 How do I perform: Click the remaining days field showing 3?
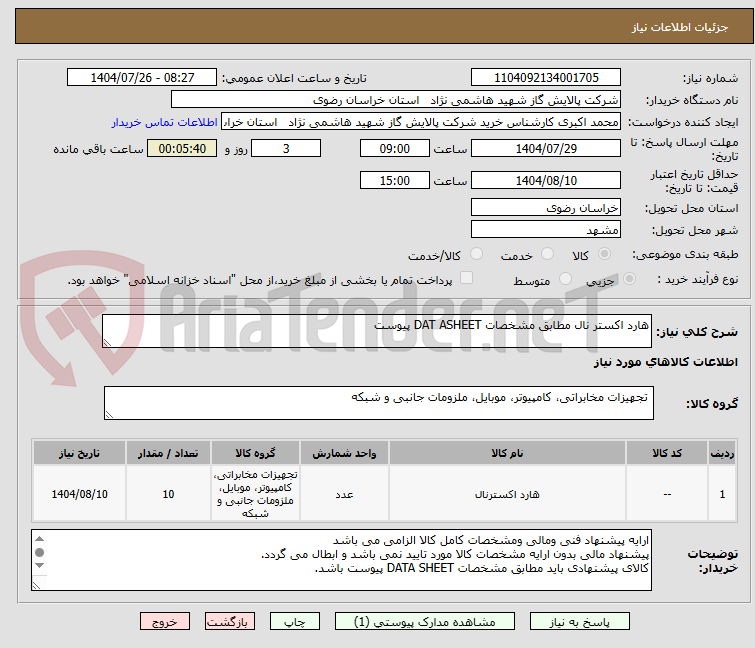click(x=286, y=148)
